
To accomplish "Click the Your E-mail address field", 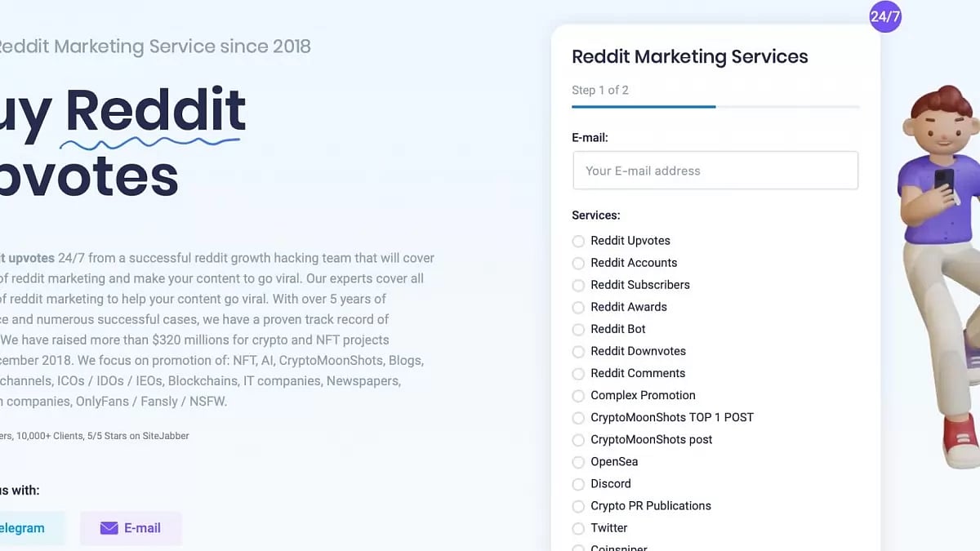I will tap(715, 171).
